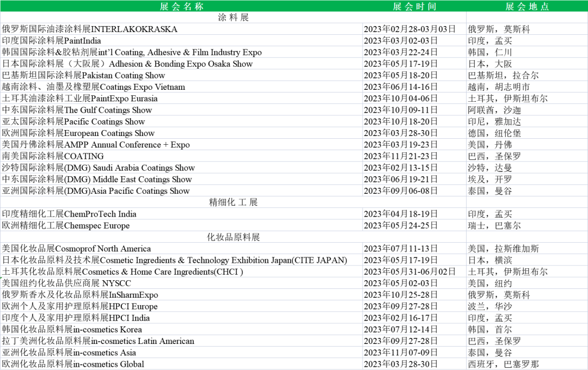This screenshot has width=588, height=370.
Task: Select the date 2023年02月28-03月03日
Action: [409, 29]
